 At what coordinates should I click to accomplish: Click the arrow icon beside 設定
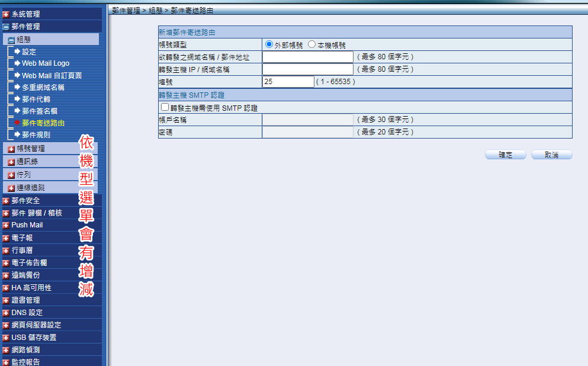17,52
